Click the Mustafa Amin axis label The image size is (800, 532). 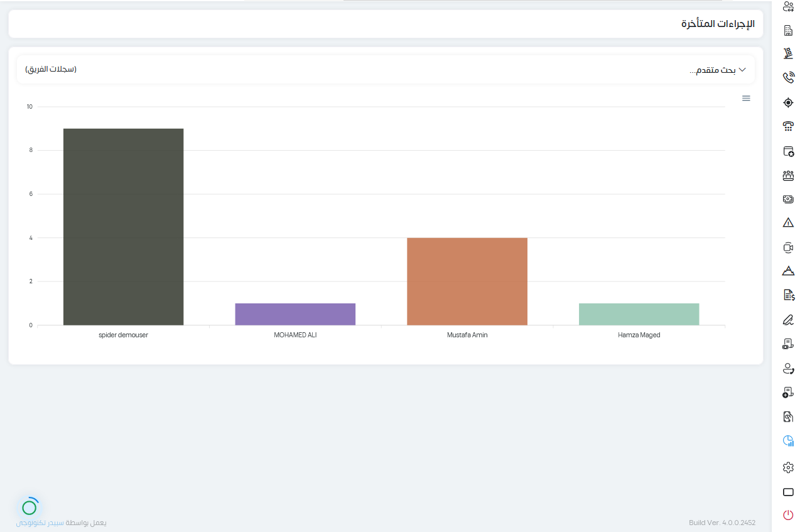tap(467, 335)
